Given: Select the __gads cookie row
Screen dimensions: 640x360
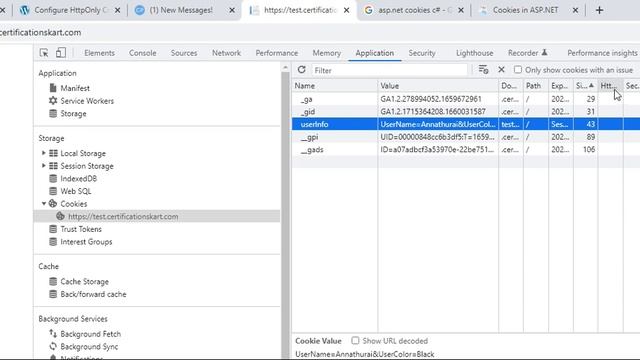Looking at the screenshot, I should [x=466, y=149].
